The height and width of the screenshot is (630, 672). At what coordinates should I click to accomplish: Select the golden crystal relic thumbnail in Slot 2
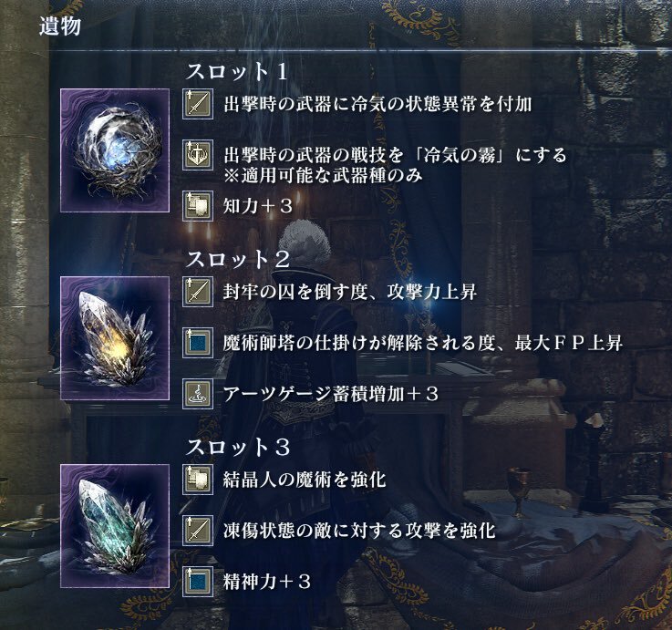pyautogui.click(x=115, y=338)
